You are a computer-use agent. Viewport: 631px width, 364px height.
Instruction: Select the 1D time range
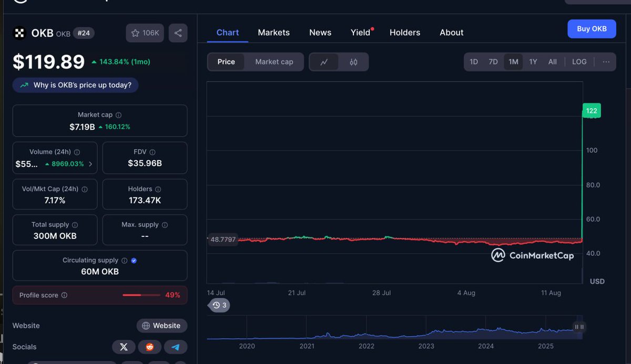[x=474, y=62]
